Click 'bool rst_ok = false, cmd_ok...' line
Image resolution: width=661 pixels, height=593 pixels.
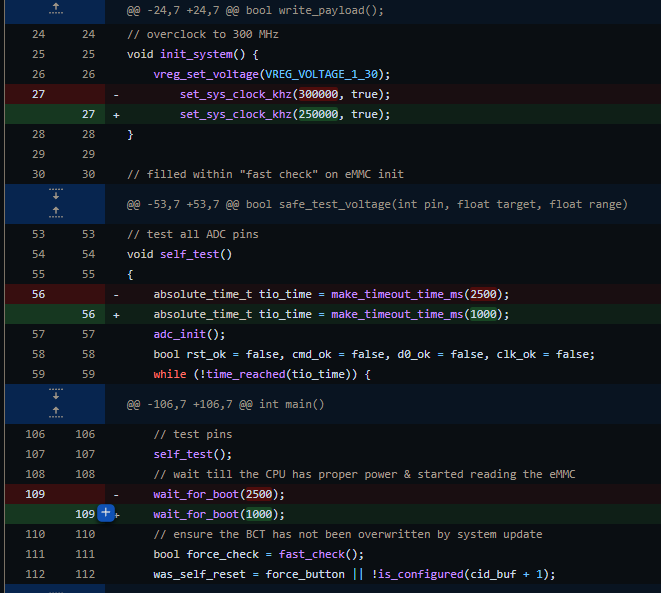[374, 354]
